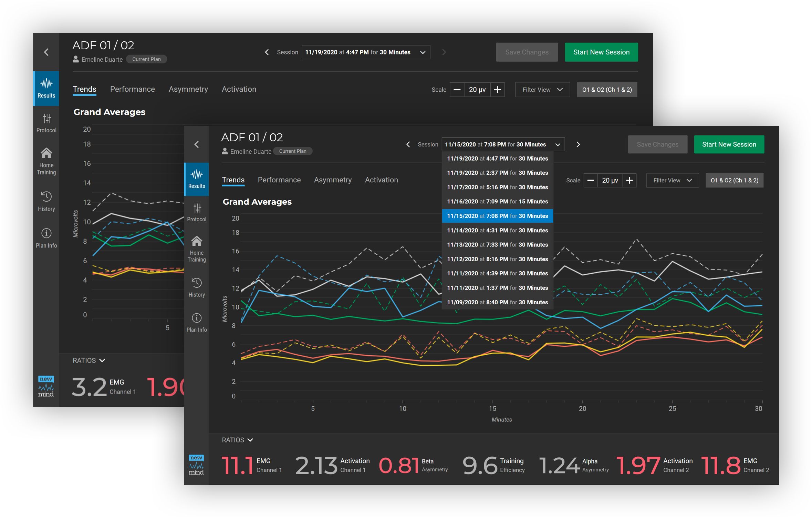This screenshot has width=812, height=518.
Task: Open Plan Info in front window sidebar
Action: tap(196, 323)
